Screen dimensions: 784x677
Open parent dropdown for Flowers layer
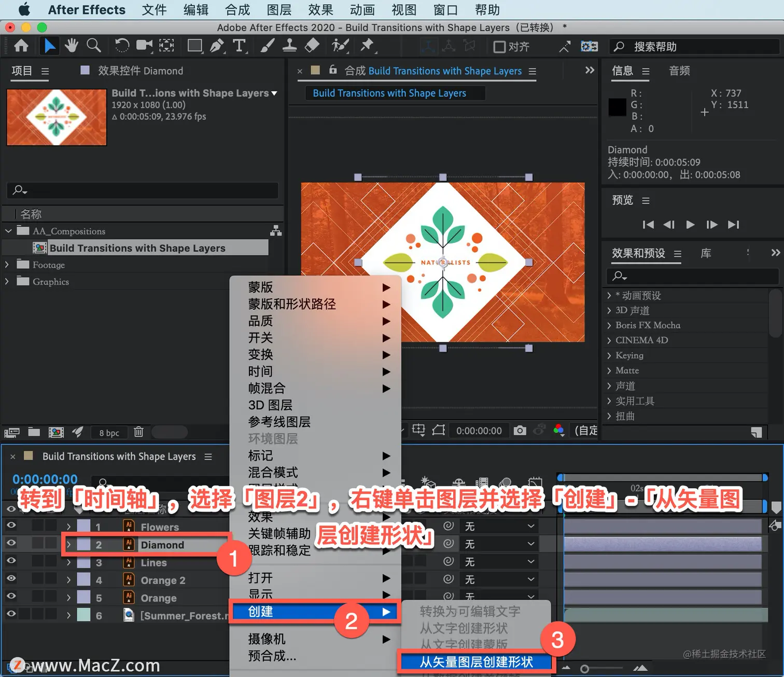click(499, 527)
